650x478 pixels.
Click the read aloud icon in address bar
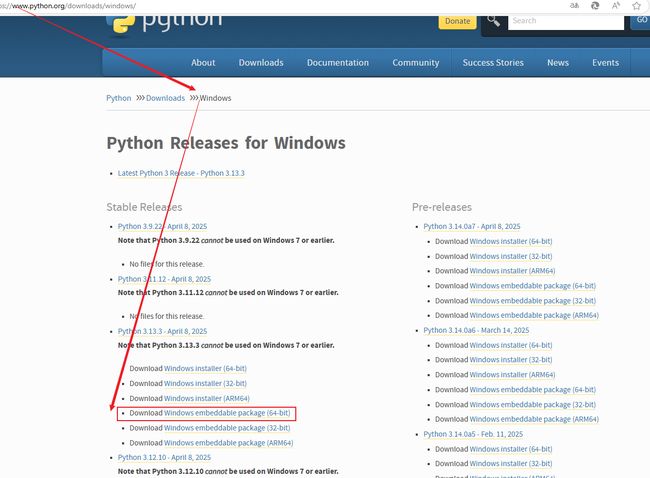616,6
